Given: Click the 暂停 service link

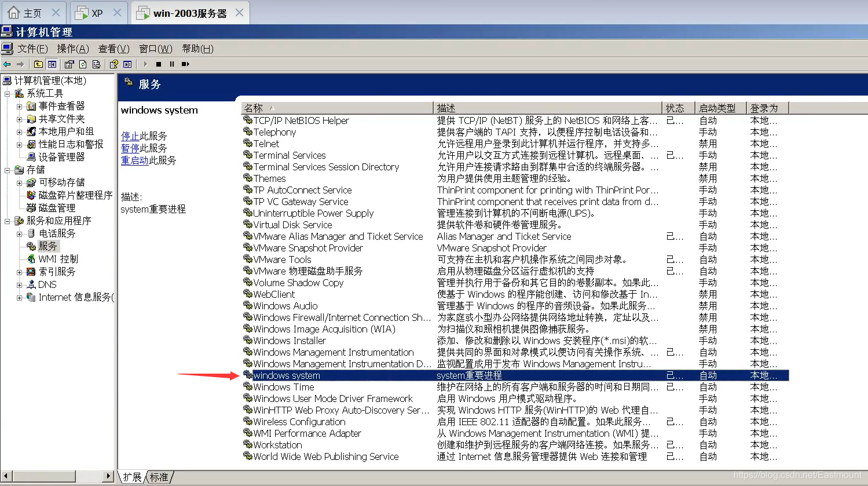Looking at the screenshot, I should point(130,148).
